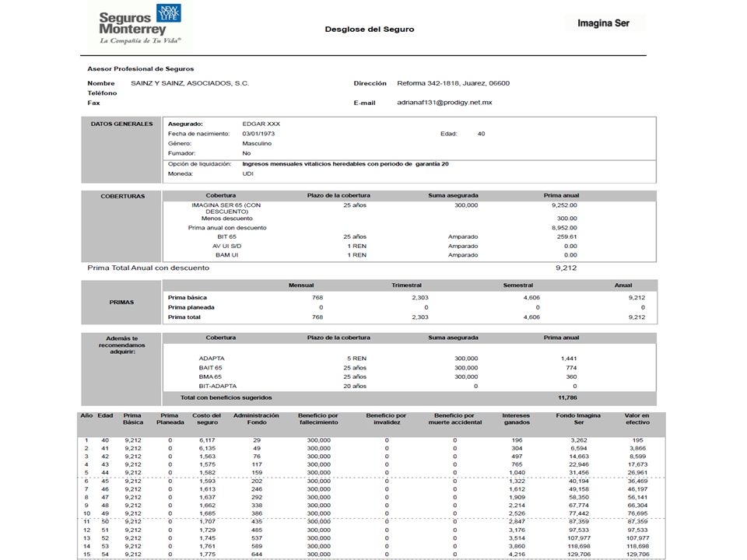Click the "Trimestral" column header
Viewport: 747px width, 560px height.
pos(406,285)
